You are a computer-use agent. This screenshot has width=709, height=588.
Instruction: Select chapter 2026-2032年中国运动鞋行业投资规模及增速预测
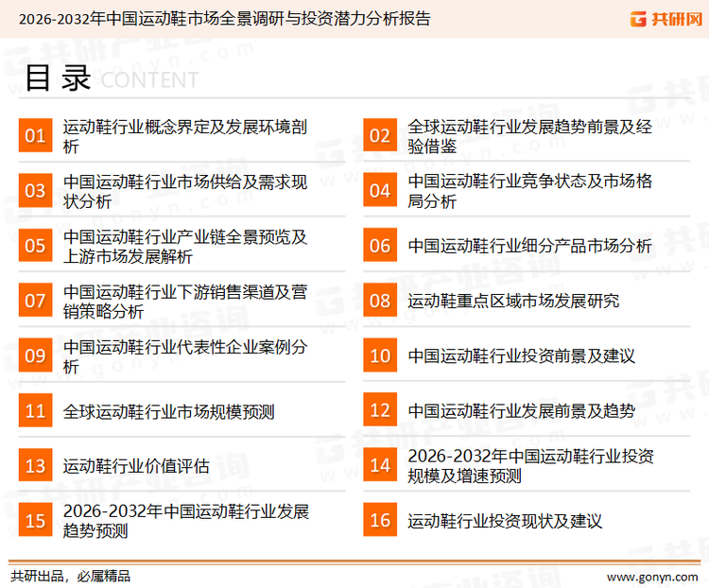tap(530, 466)
